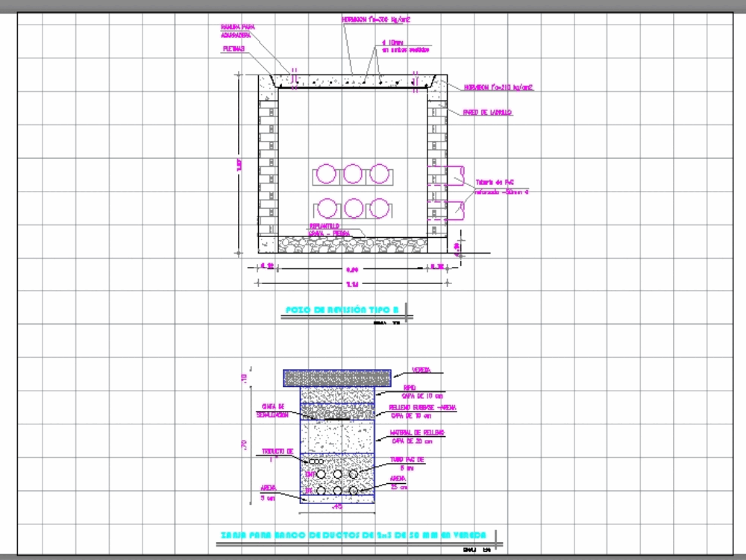Select the upper-middle pipe circle in the pozo

tap(353, 174)
